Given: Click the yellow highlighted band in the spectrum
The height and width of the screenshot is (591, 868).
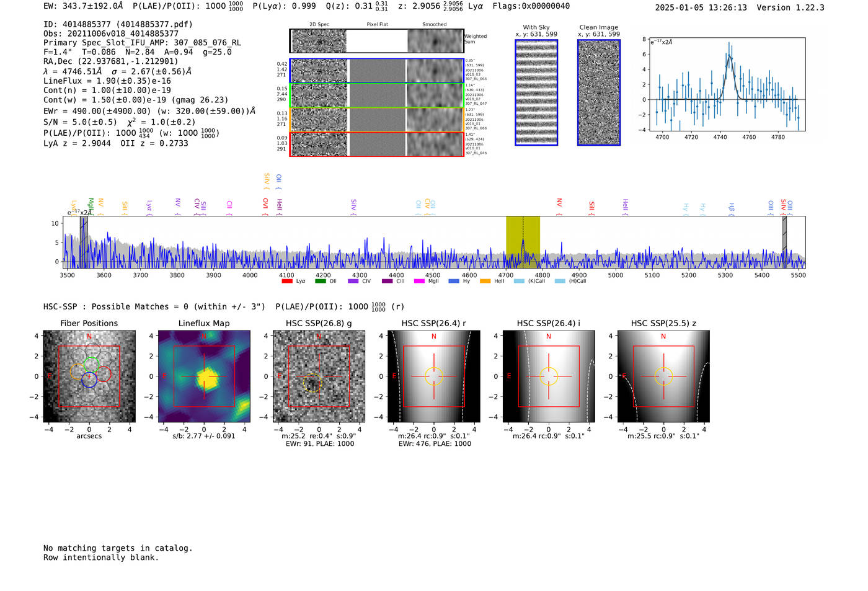Looking at the screenshot, I should [x=523, y=242].
